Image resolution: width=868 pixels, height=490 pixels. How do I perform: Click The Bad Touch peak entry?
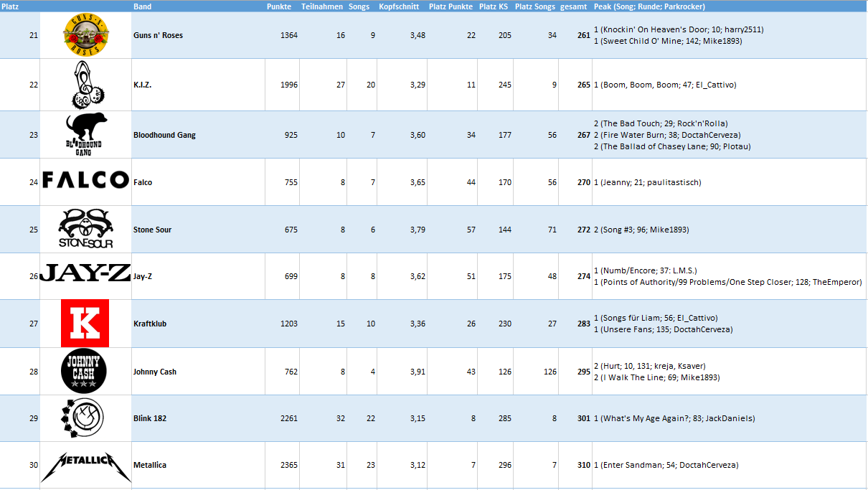(x=661, y=123)
